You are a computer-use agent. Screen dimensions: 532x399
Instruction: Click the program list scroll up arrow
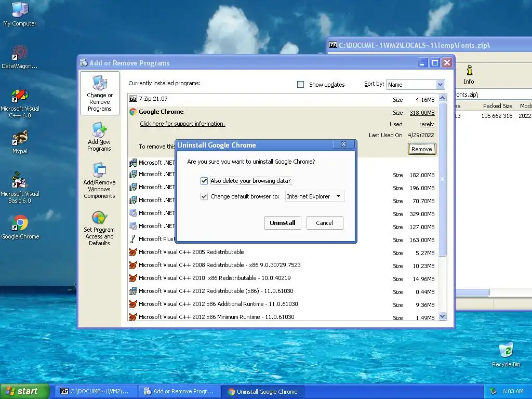click(x=443, y=98)
